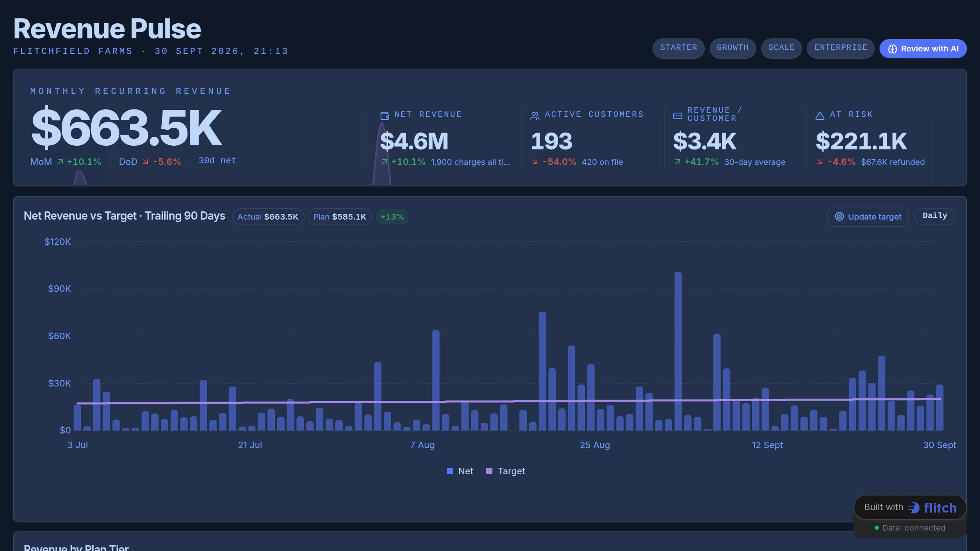Click the At Risk warning triangle icon
The image size is (980, 551).
[x=820, y=116]
